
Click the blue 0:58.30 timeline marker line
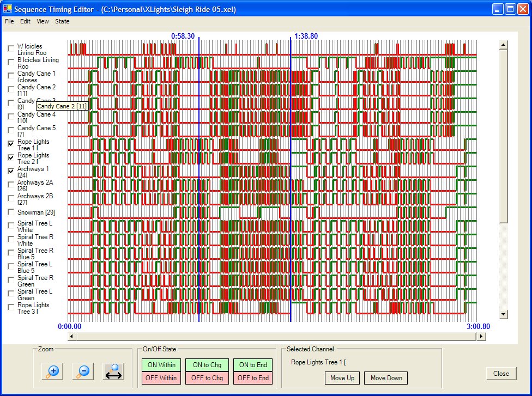point(199,180)
